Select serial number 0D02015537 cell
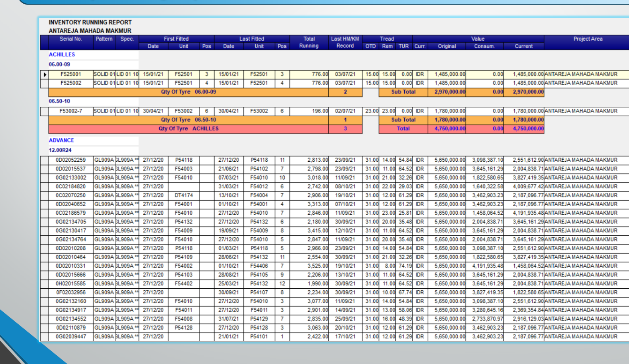 point(71,169)
